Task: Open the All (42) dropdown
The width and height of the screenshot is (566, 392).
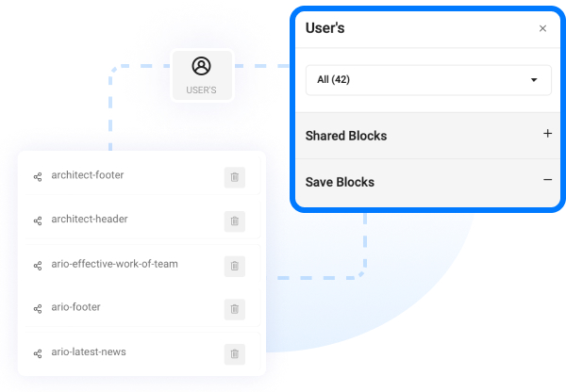Action: 428,80
